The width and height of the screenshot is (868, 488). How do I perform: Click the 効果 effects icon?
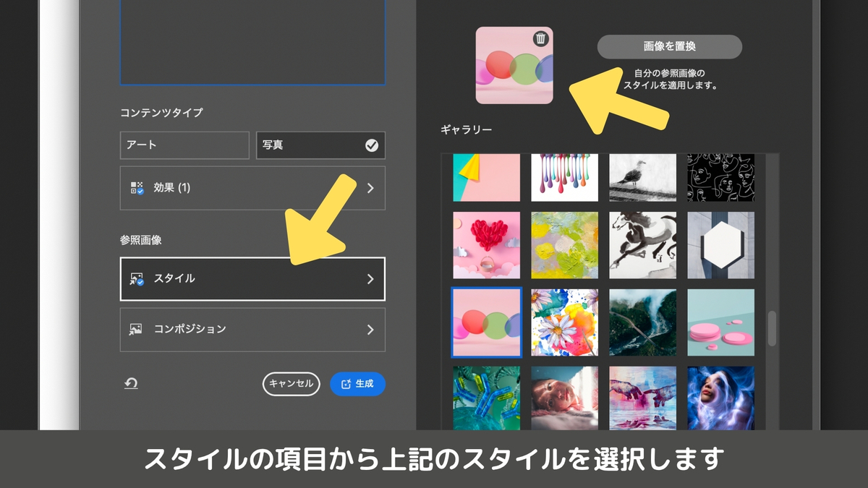(x=137, y=188)
